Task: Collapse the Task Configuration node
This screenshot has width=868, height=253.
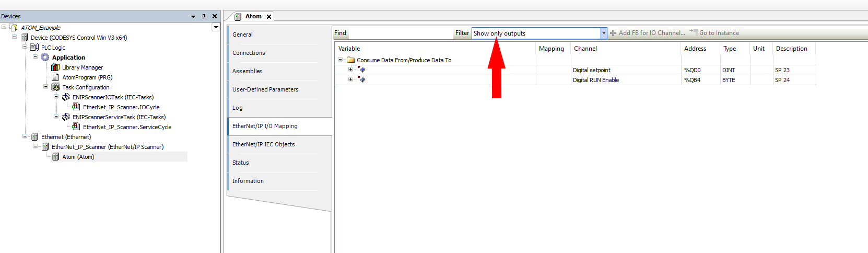Action: click(x=45, y=87)
